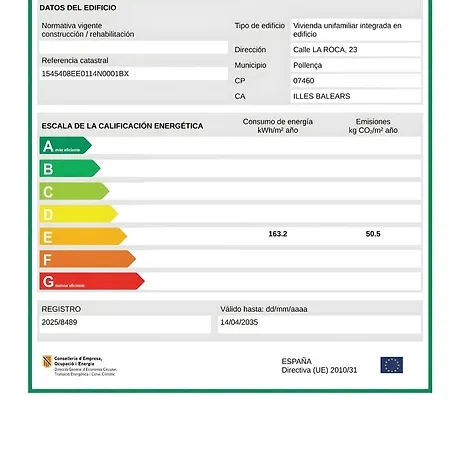Screen dimensions: 450x450
Task: Click the Referencia catastral field value
Action: tap(134, 74)
